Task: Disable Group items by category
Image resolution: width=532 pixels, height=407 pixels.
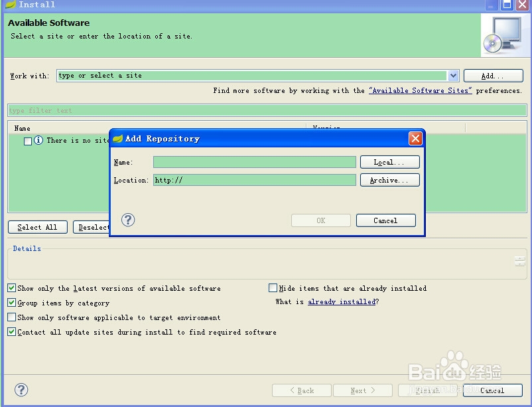Action: 11,303
